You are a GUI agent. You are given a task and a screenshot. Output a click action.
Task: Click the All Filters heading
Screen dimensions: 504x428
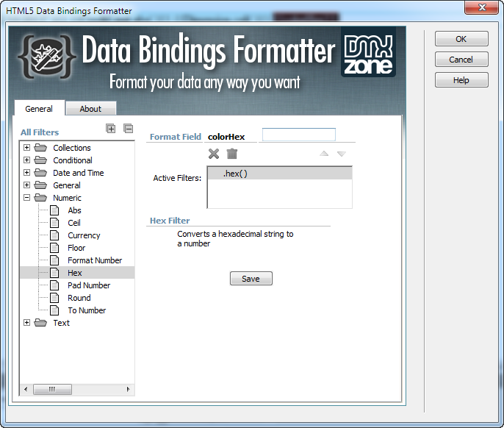(x=40, y=132)
